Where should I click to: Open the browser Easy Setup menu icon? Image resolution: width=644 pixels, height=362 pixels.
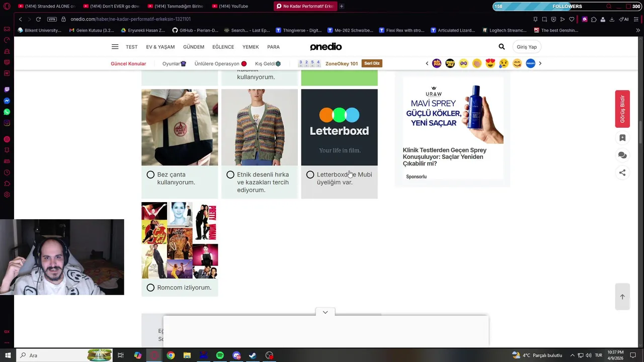coord(636,19)
